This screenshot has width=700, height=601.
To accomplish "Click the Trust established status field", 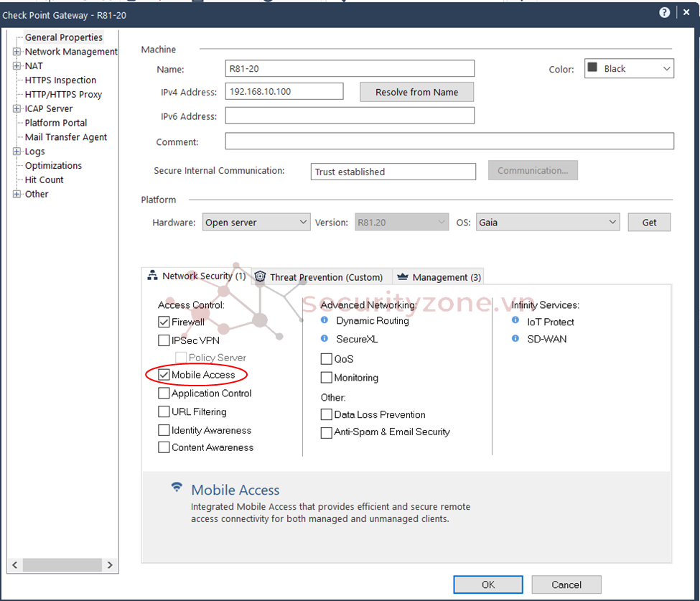I will (x=393, y=172).
